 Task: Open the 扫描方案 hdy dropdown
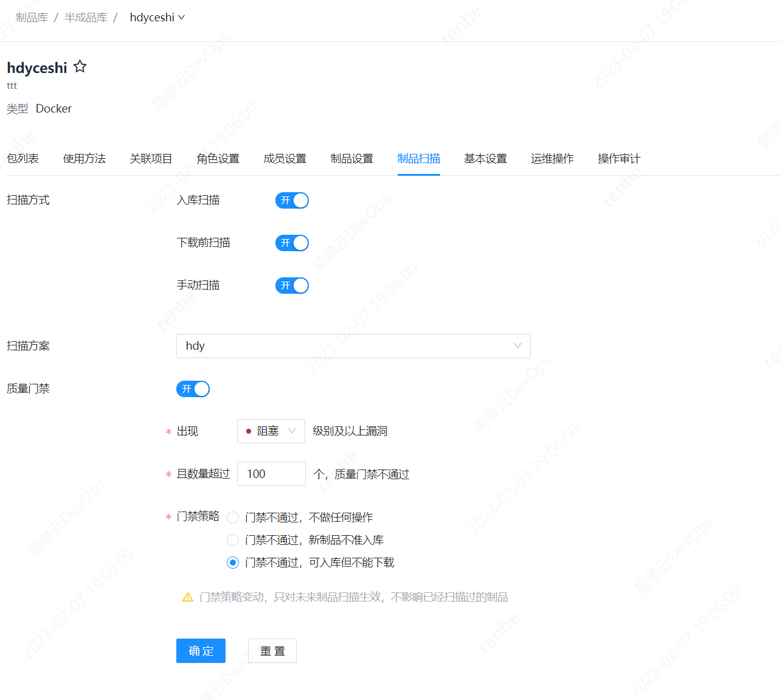coord(353,346)
